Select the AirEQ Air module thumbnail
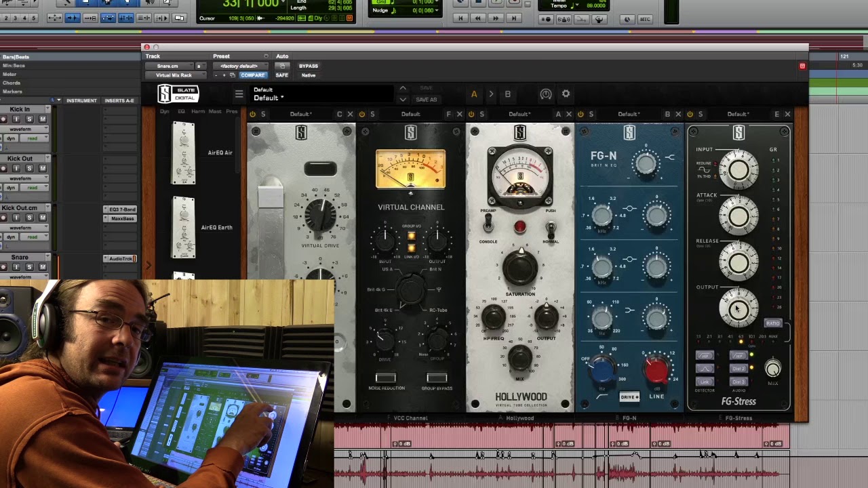 (184, 153)
